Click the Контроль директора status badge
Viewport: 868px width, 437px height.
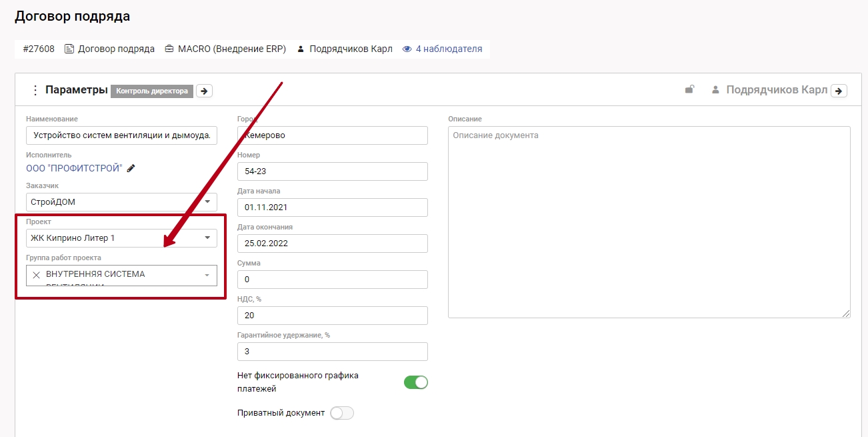coord(152,91)
